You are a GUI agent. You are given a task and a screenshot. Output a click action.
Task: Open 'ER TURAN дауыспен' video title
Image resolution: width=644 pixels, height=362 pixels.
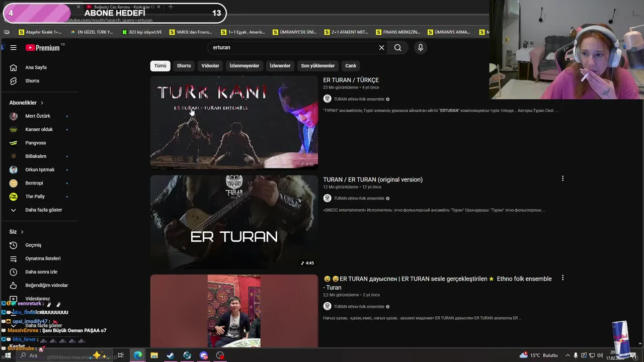[x=437, y=283]
